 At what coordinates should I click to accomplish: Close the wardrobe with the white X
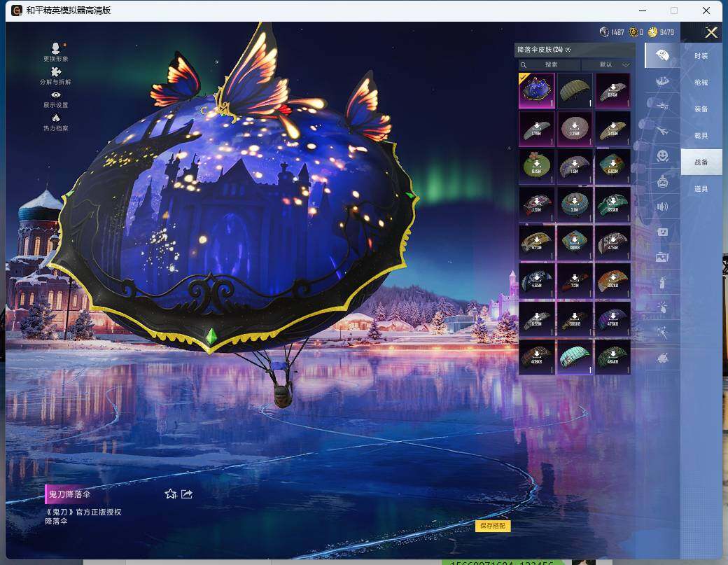pos(711,32)
